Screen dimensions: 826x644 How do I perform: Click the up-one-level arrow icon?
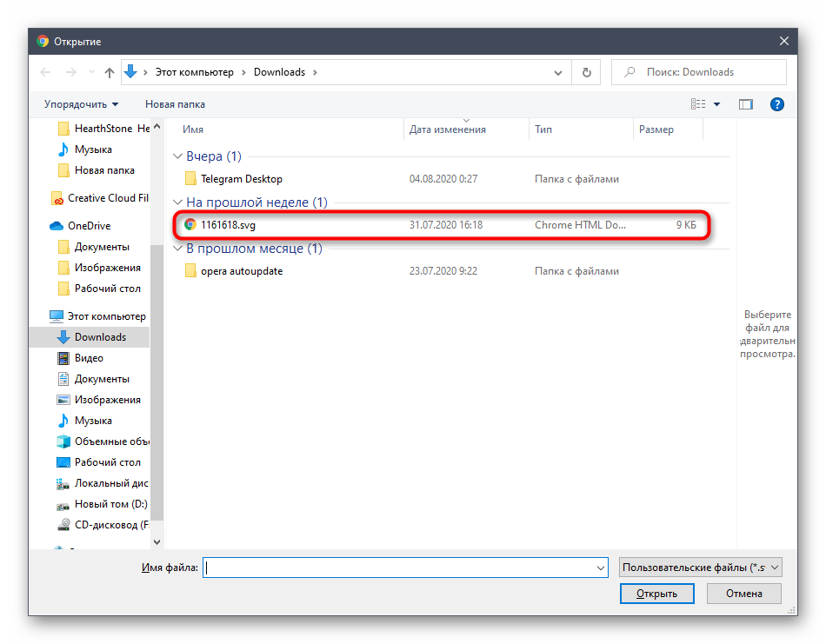pos(110,73)
